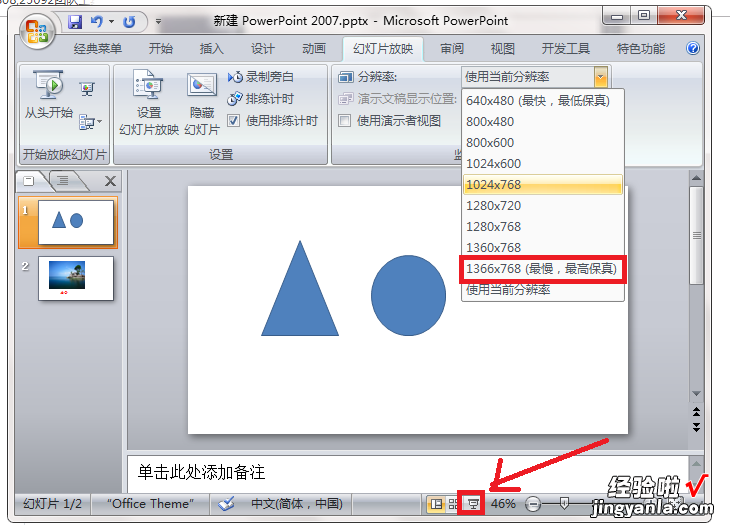
Task: Start slideshow from beginning (从头开始)
Action: click(48, 95)
